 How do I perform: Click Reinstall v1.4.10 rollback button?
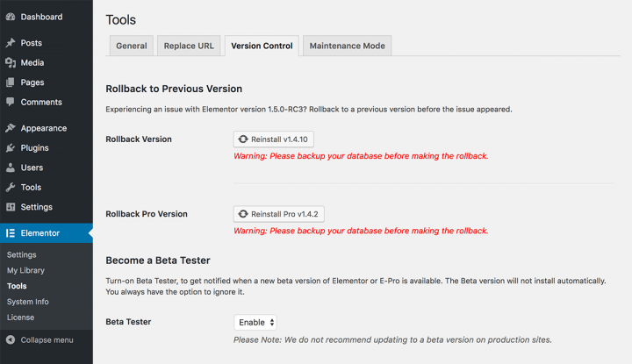click(x=275, y=139)
